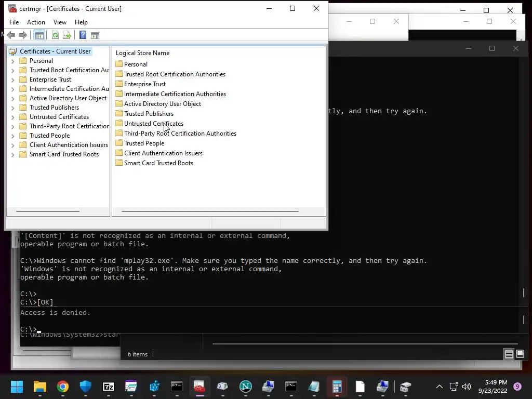Click the volume speaker icon in tray

467,387
